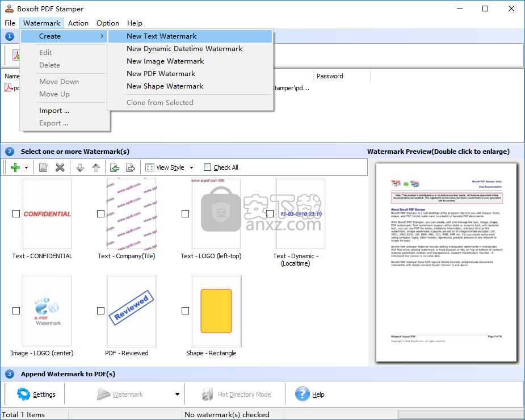Check the Shape - Rectangle watermark box
The width and height of the screenshot is (525, 420).
click(x=185, y=311)
